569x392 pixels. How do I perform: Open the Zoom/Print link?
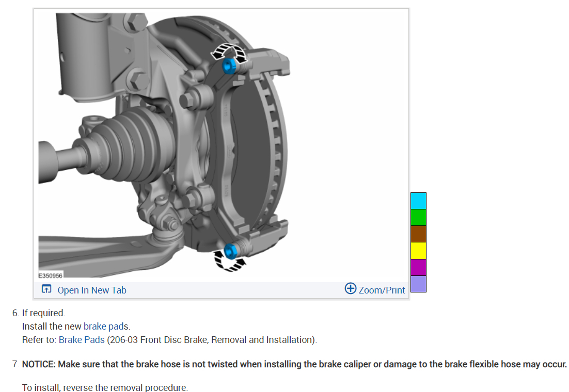[382, 290]
